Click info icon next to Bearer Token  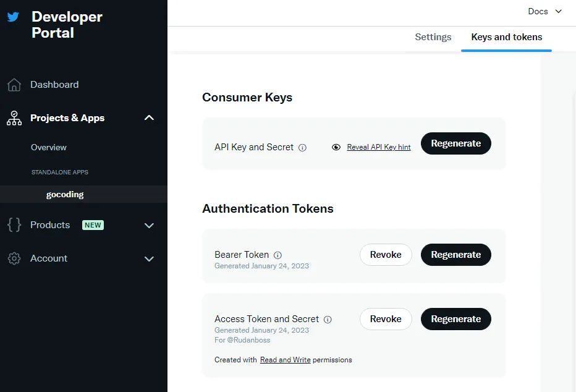(x=277, y=255)
